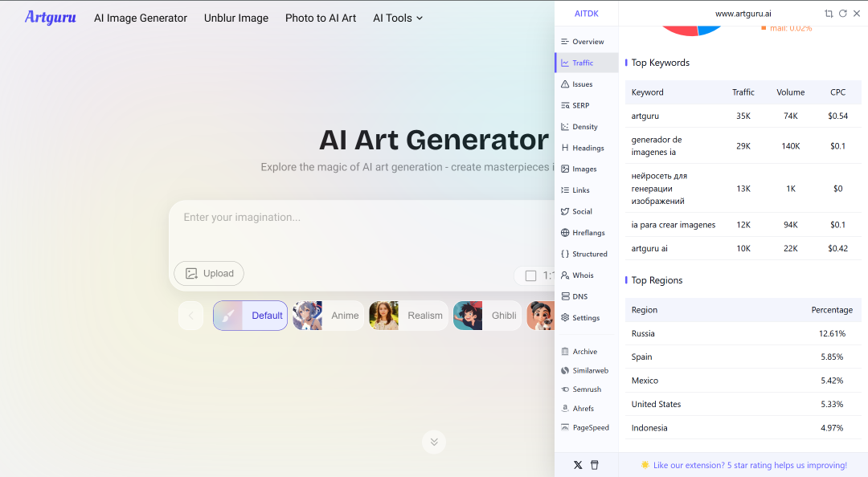Screen dimensions: 868x477
Task: Click the 'artguru ai' keyword
Action: [x=649, y=248]
